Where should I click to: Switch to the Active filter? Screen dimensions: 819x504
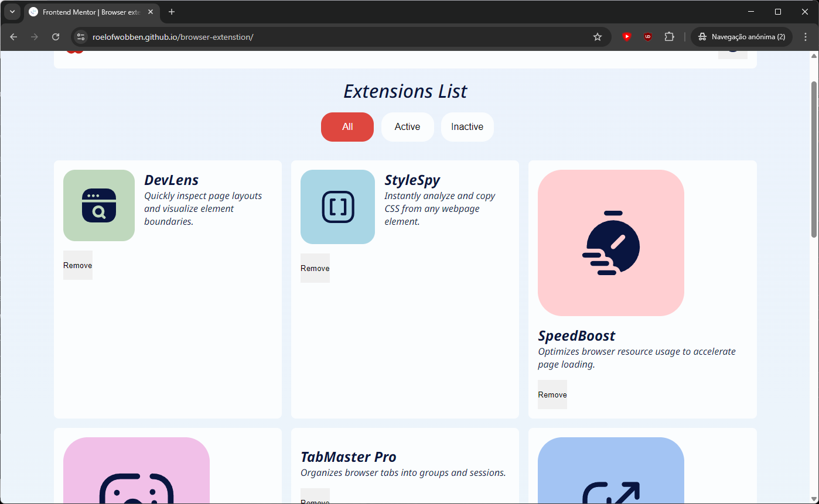click(x=408, y=127)
